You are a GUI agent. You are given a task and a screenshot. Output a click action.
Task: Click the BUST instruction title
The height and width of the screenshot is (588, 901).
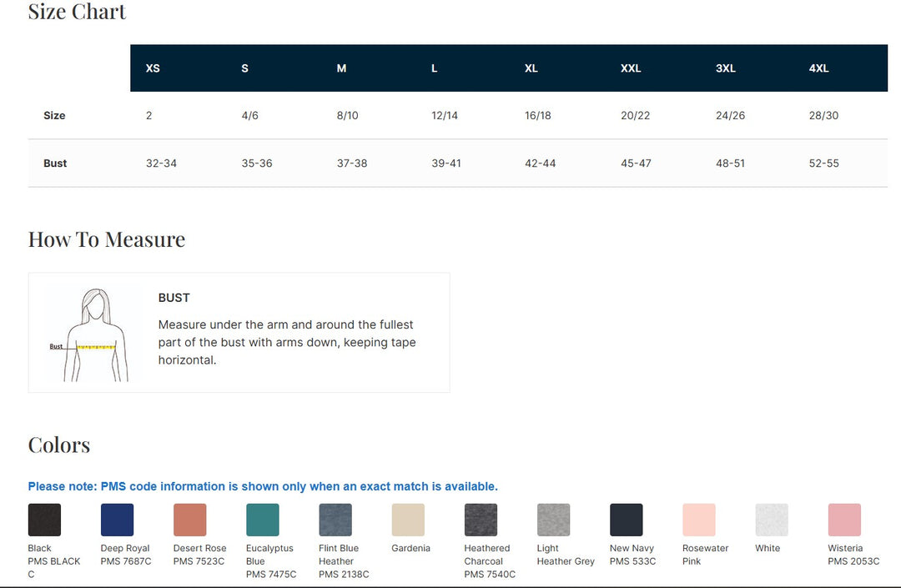click(x=174, y=298)
